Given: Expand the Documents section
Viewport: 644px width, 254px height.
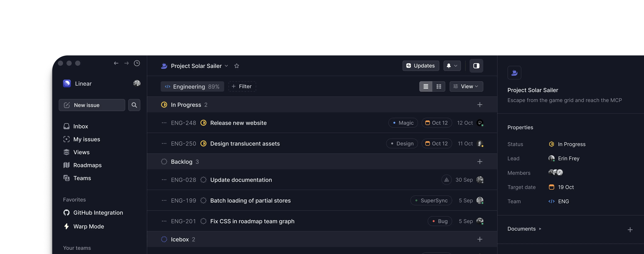Looking at the screenshot, I should (x=540, y=229).
